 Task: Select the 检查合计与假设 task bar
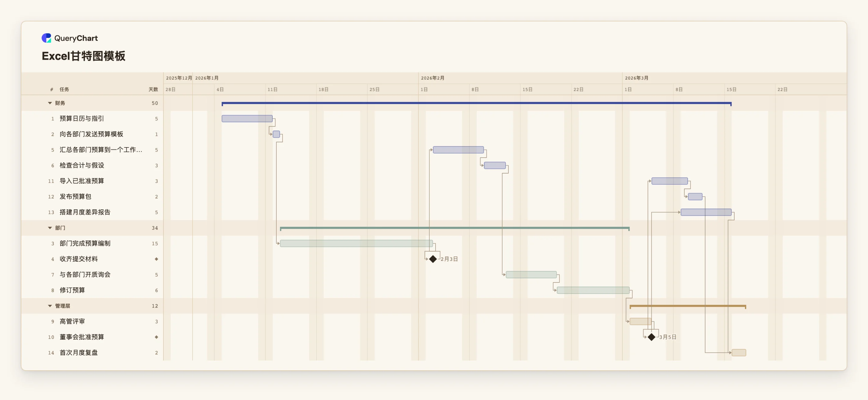click(495, 166)
